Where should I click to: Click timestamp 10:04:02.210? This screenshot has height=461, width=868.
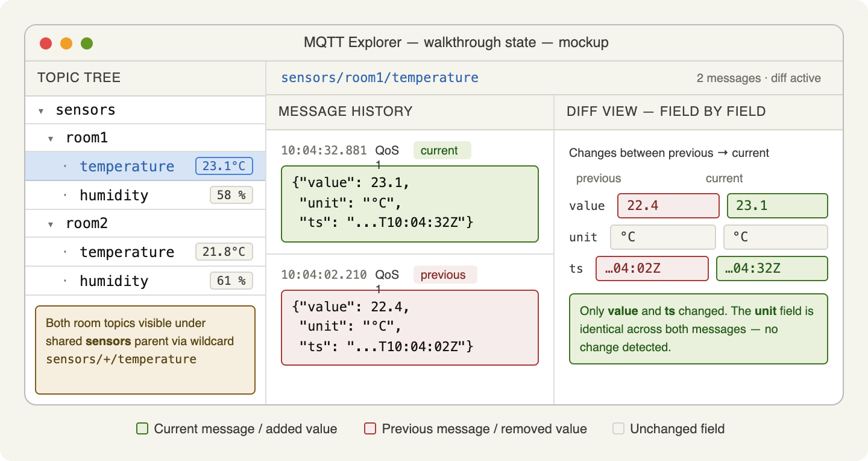(324, 275)
